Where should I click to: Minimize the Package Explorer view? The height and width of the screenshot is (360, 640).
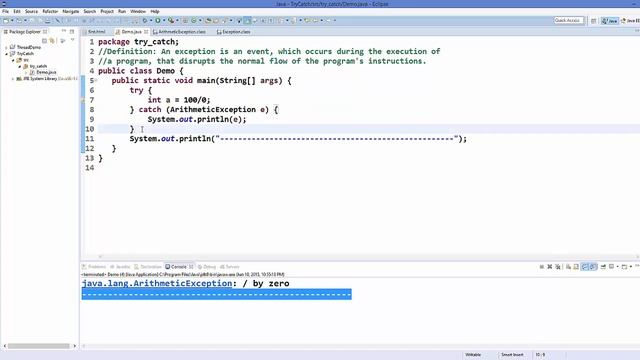click(64, 31)
